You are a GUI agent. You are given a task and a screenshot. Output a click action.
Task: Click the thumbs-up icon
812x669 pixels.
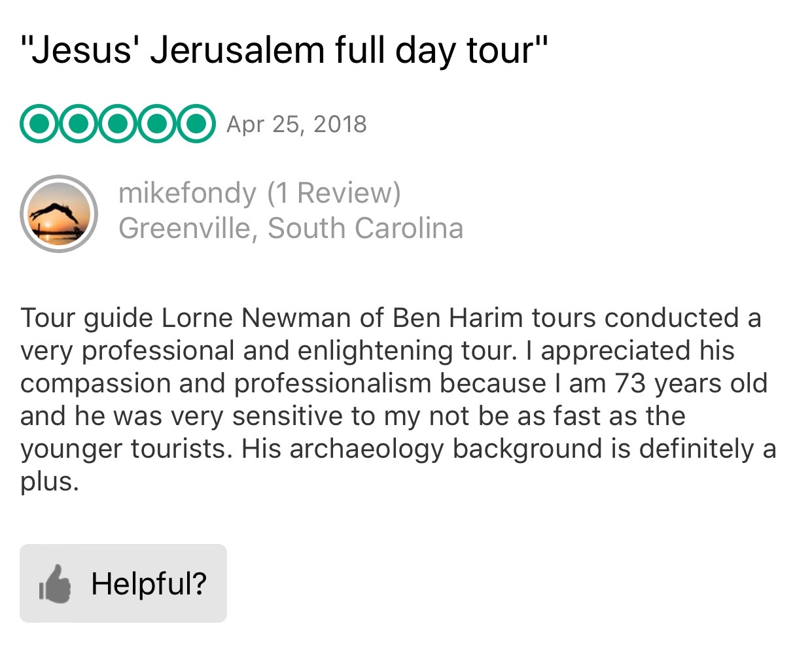pos(55,583)
